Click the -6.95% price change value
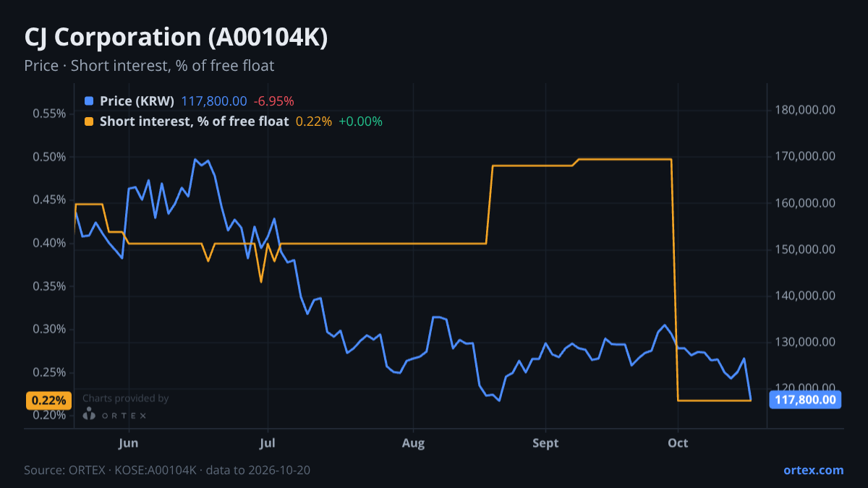868x488 pixels. coord(274,101)
